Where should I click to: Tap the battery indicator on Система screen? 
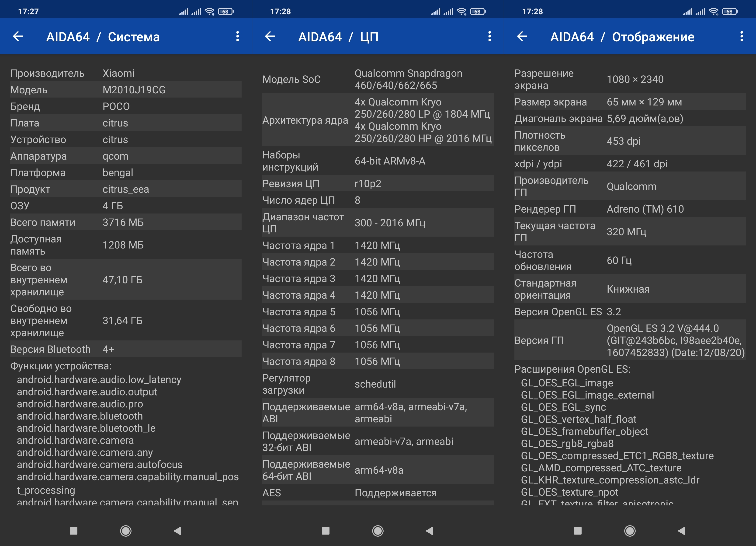(x=226, y=12)
